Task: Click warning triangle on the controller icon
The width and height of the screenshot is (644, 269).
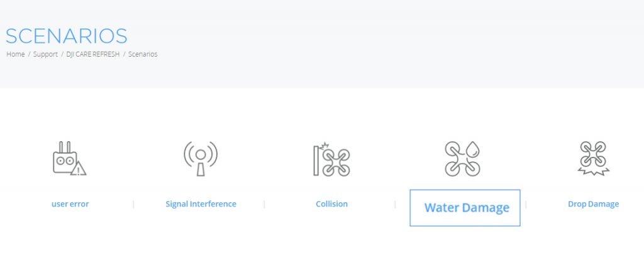Action: click(78, 168)
